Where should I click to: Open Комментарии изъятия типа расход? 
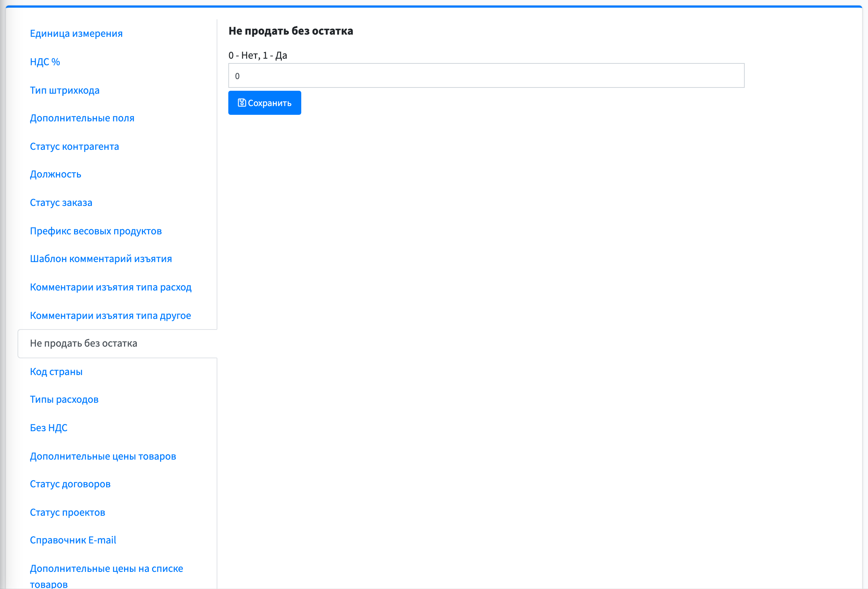tap(111, 287)
